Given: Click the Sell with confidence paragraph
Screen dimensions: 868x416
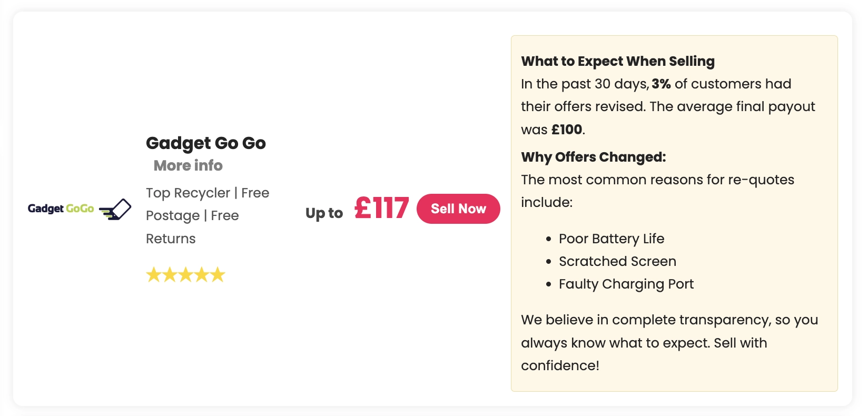Looking at the screenshot, I should 669,342.
